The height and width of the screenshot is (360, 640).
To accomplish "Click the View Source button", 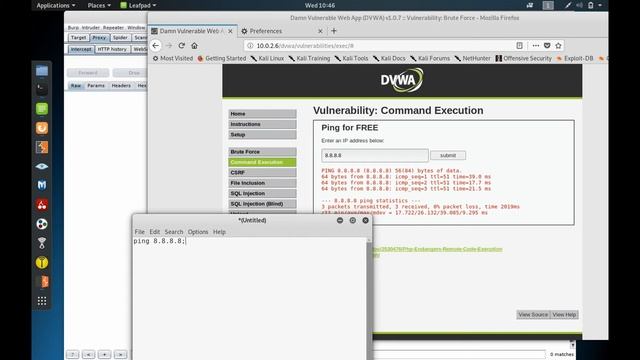I will point(533,315).
